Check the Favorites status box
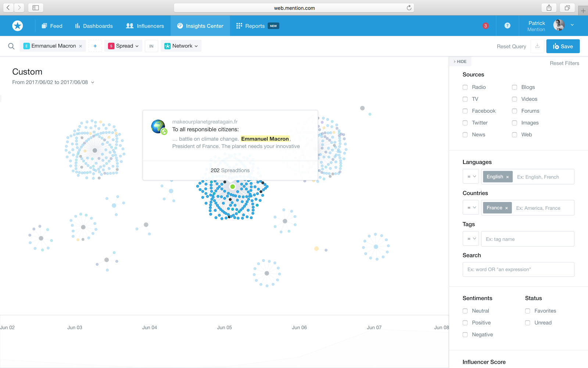588x368 pixels. pos(527,311)
